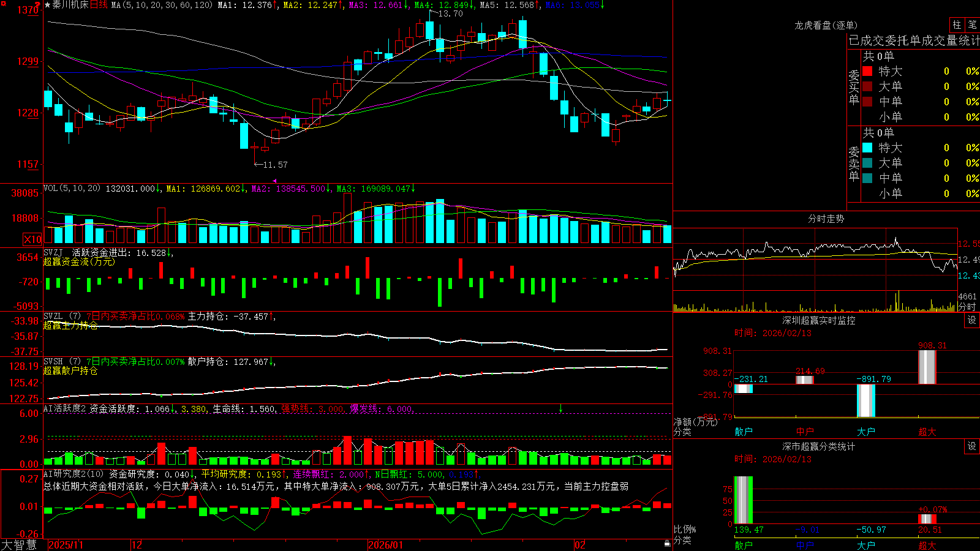Click the red 超大 ratio bar labeled +0.07%

927,519
